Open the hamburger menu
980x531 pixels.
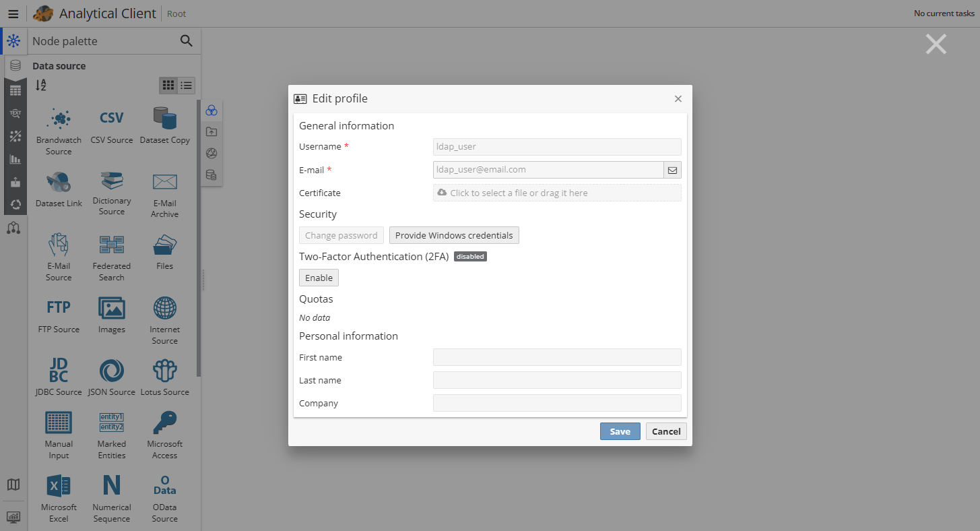[13, 13]
